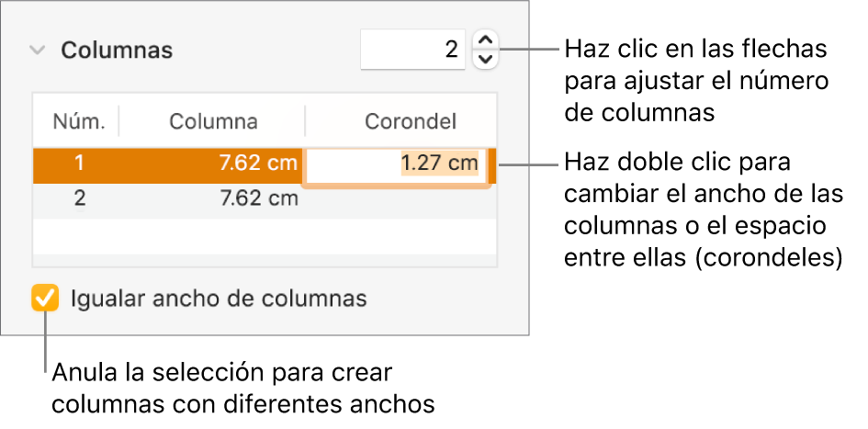Click the Corondel table header
This screenshot has height=429, width=868.
(411, 120)
